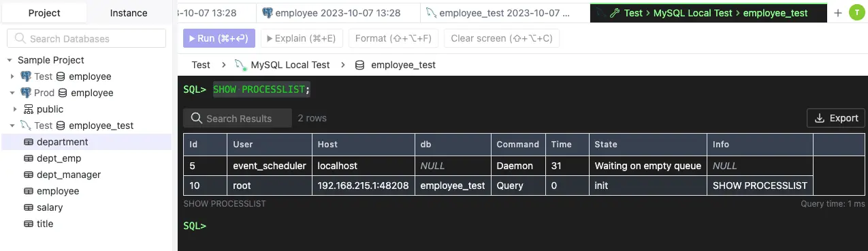Screen dimensions: 868x251
Task: Click the Info column header
Action: (760, 145)
